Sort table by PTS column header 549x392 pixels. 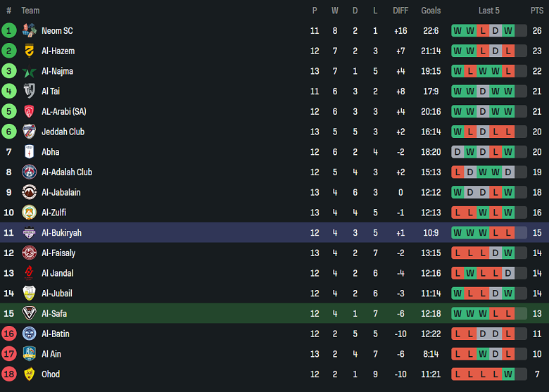click(537, 11)
